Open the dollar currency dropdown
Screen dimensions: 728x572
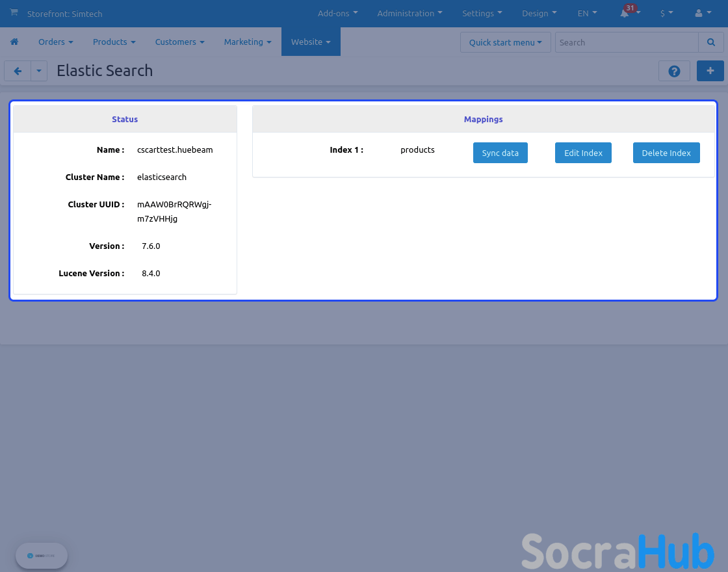click(666, 13)
